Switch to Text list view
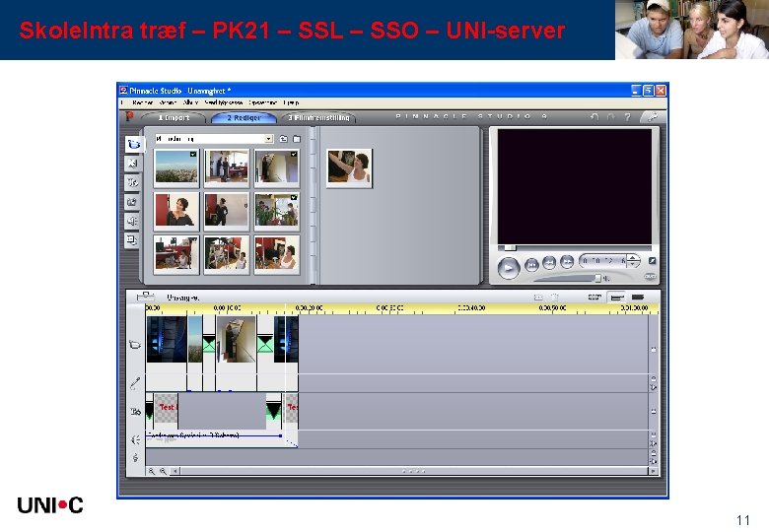This screenshot has width=769, height=532. point(638,297)
